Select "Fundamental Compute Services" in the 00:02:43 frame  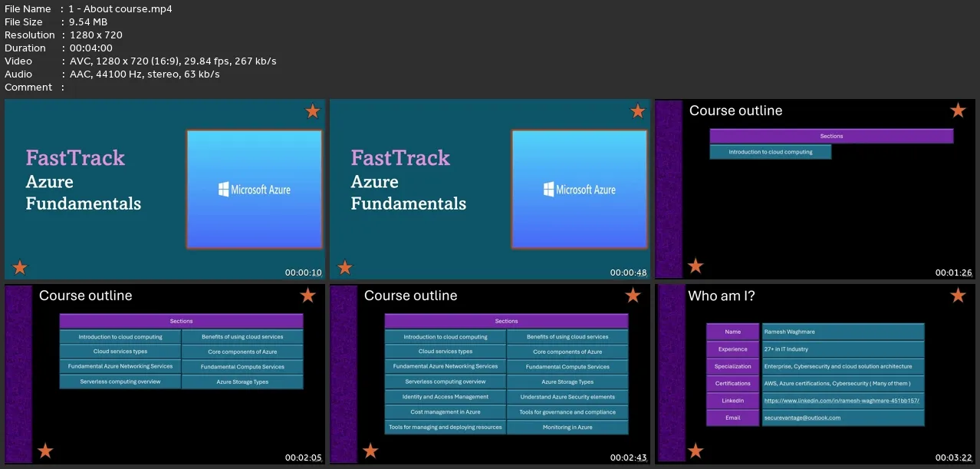(x=567, y=367)
